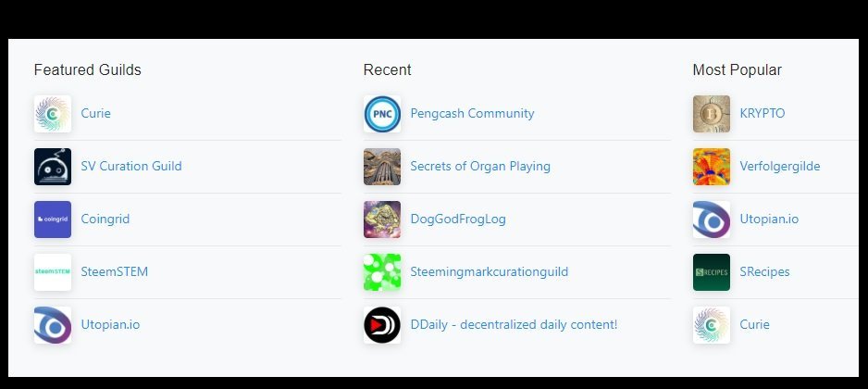Open the Secrets of Organ Playing link
This screenshot has width=868, height=389.
click(480, 166)
